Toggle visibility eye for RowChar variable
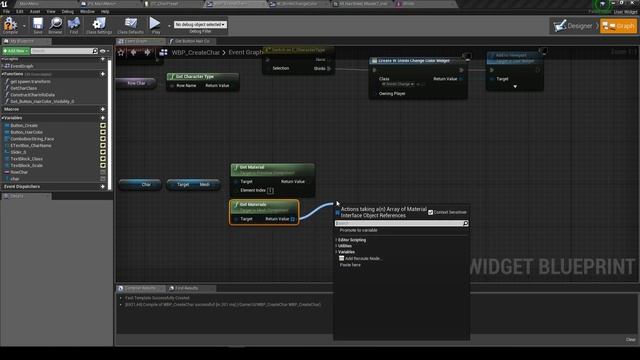The width and height of the screenshot is (640, 360). [x=103, y=172]
